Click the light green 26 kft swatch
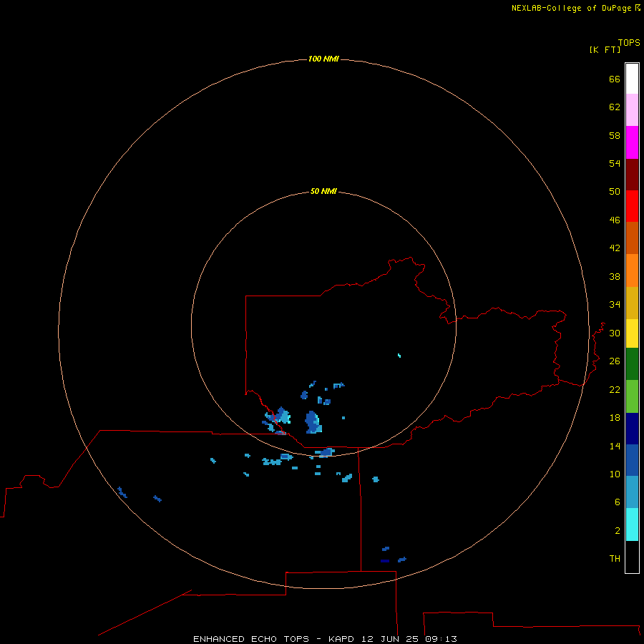644x644 pixels. [632, 396]
